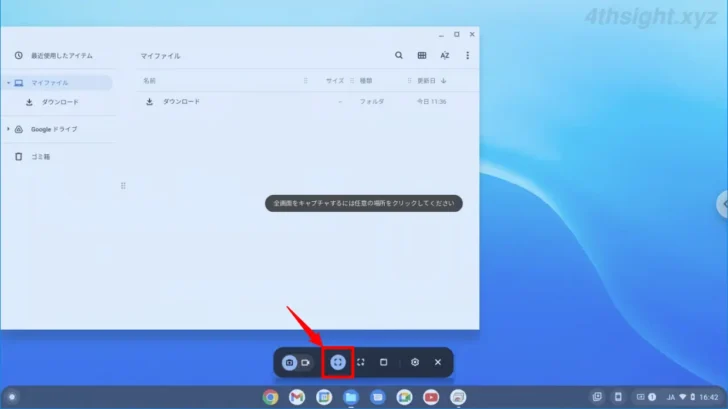Screen dimensions: 728x409
Task: Maximize the Files window
Action: click(x=456, y=34)
